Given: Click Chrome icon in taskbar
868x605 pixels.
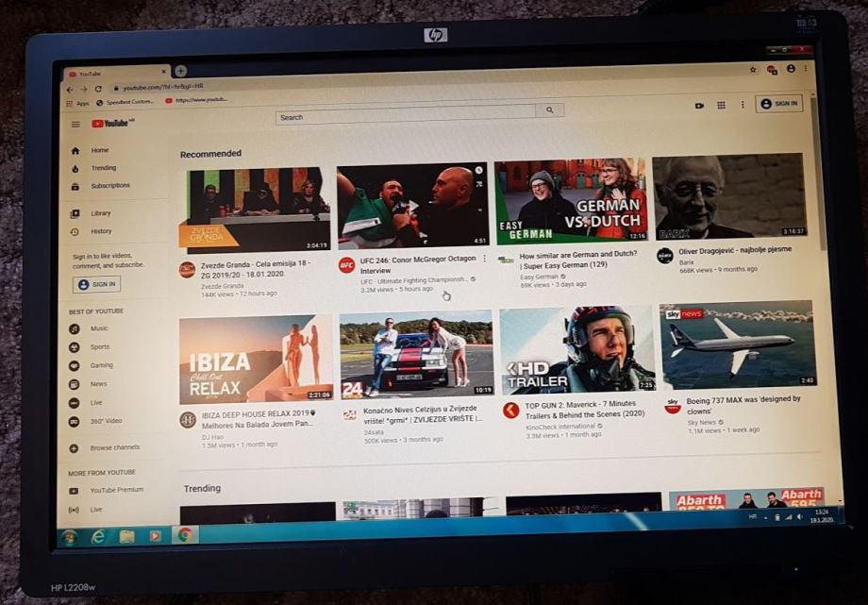Looking at the screenshot, I should click(185, 535).
